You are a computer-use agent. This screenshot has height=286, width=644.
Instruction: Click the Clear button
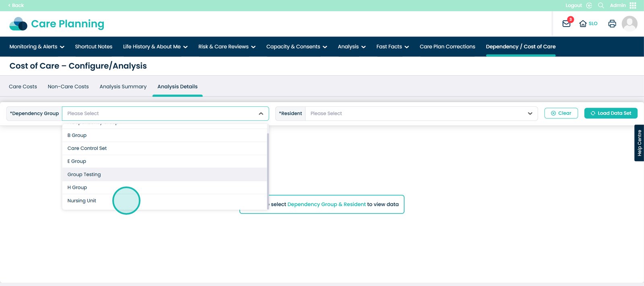click(x=561, y=113)
